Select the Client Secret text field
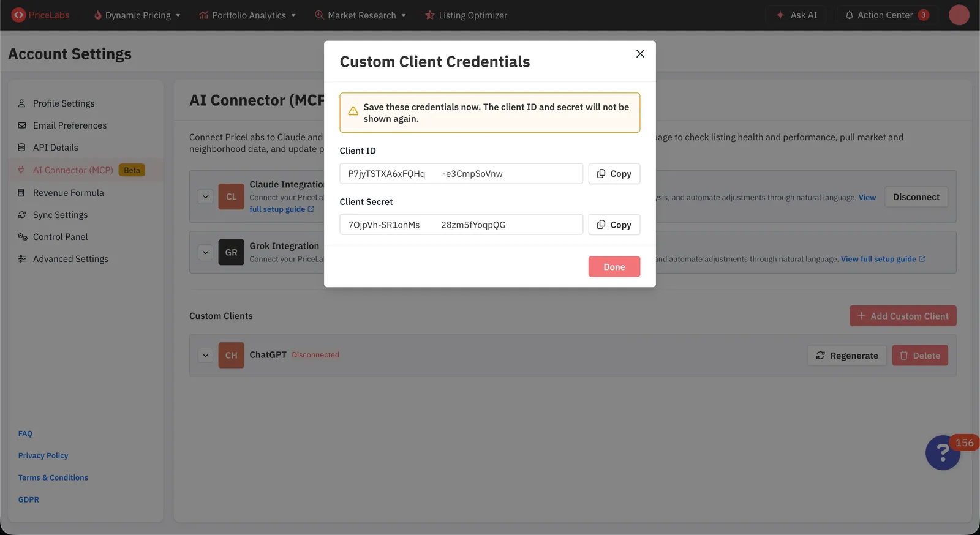Image resolution: width=980 pixels, height=535 pixels. pos(461,225)
